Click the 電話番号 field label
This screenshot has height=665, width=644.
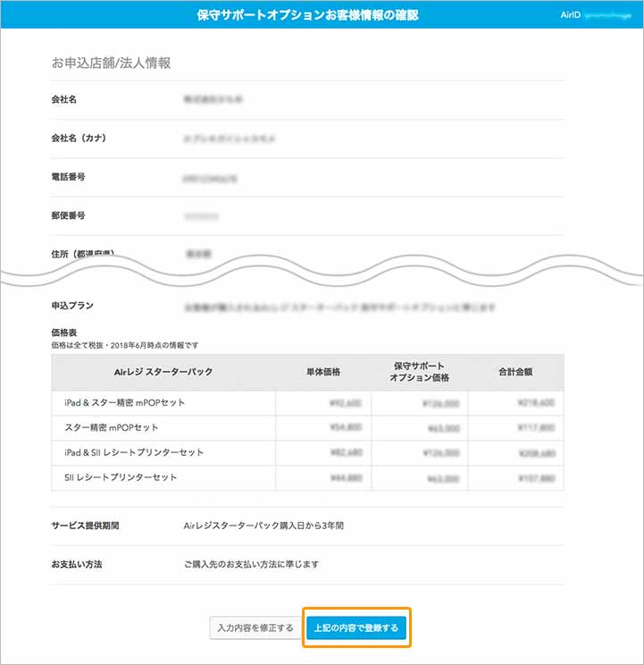click(x=69, y=177)
